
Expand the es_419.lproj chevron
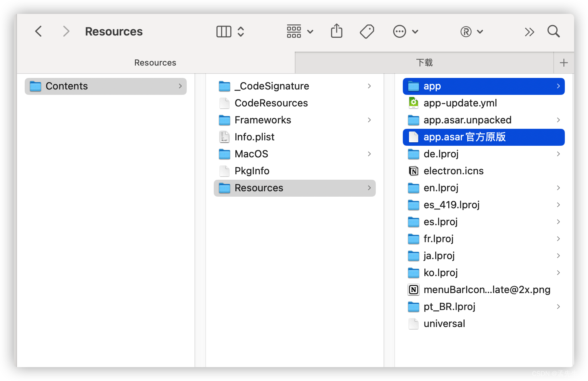(x=558, y=205)
